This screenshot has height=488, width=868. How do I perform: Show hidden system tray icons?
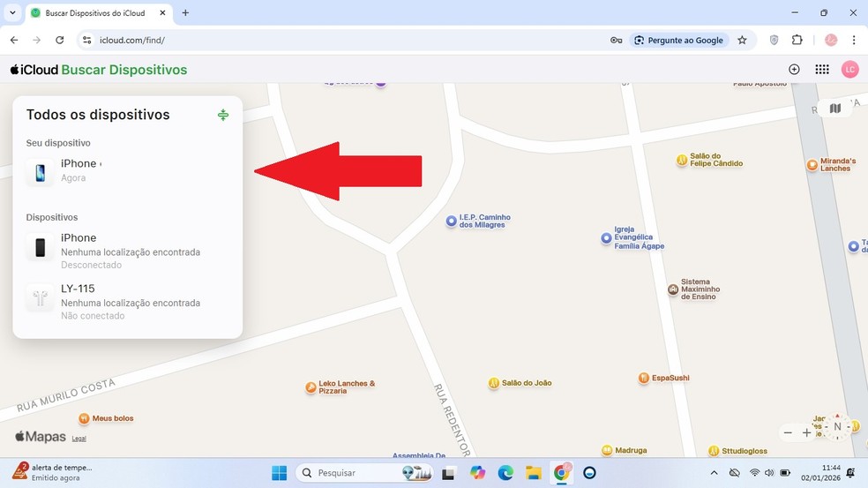[x=715, y=472]
